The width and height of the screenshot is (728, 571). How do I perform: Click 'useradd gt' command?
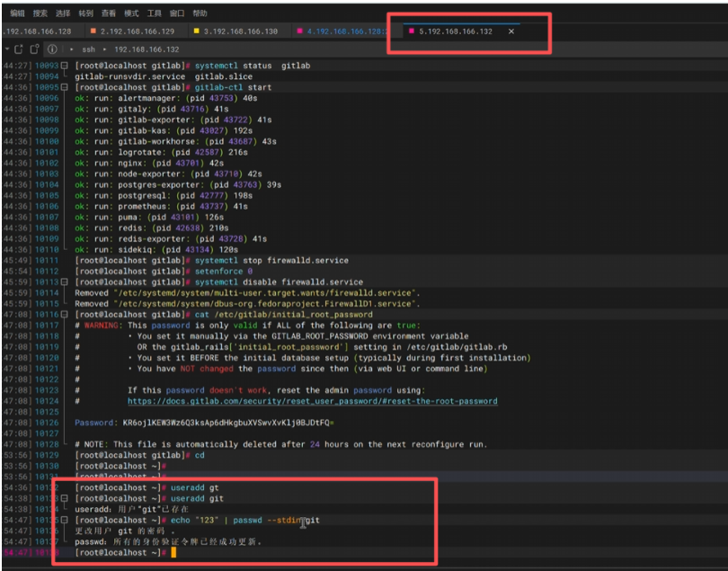(194, 488)
